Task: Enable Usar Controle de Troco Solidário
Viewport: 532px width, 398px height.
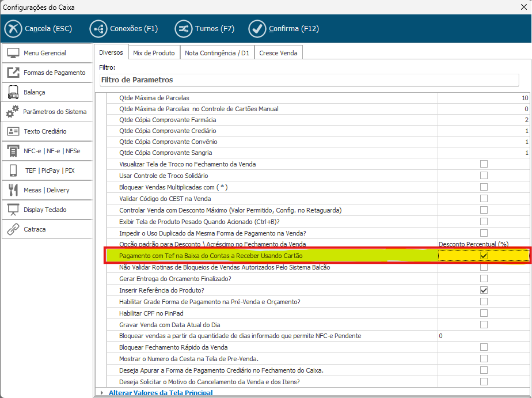Action: pos(484,176)
